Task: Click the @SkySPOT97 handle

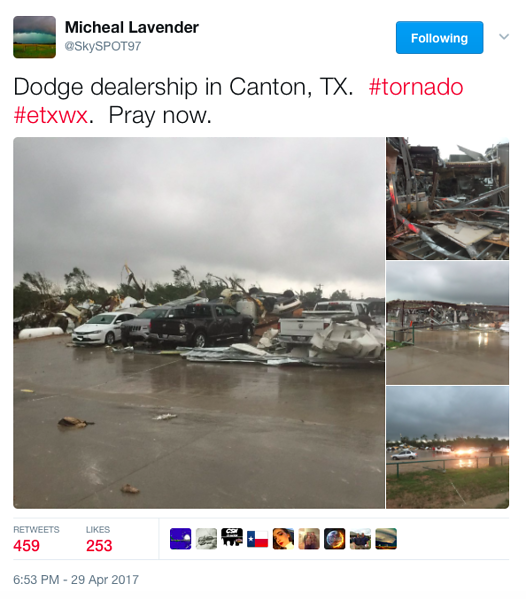Action: [x=103, y=46]
